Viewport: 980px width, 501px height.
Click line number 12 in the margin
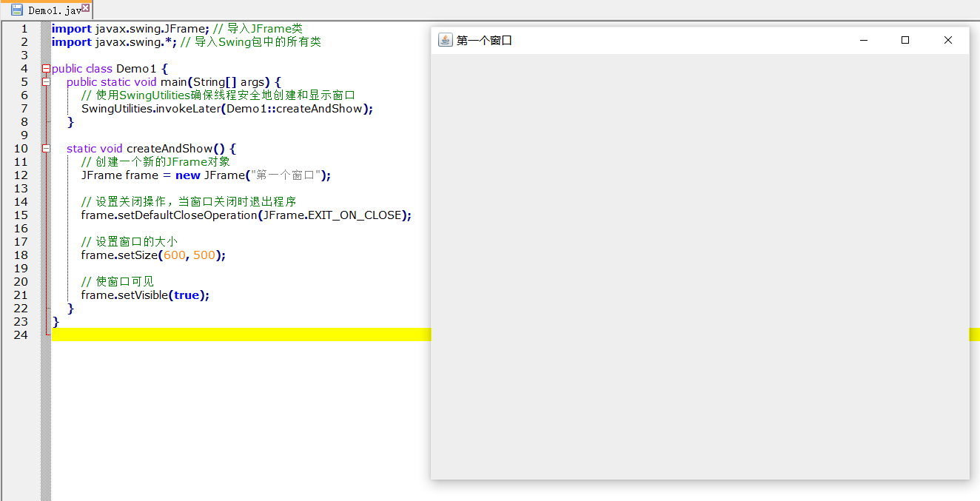click(x=21, y=175)
